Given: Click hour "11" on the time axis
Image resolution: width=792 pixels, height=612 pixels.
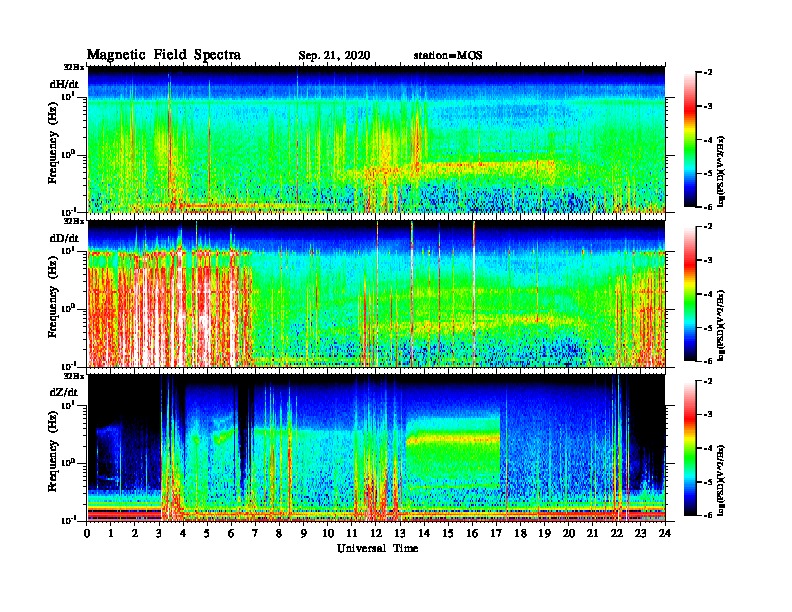Looking at the screenshot, I should (352, 533).
